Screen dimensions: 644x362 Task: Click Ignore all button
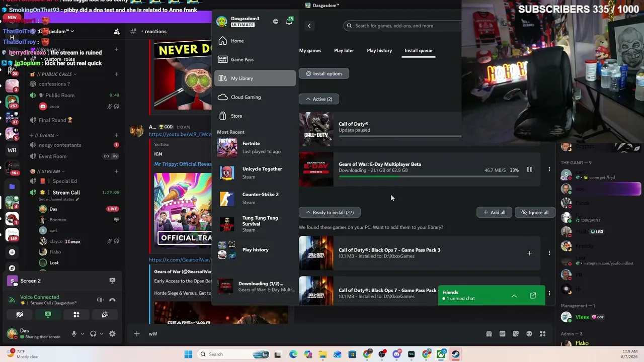coord(535,212)
